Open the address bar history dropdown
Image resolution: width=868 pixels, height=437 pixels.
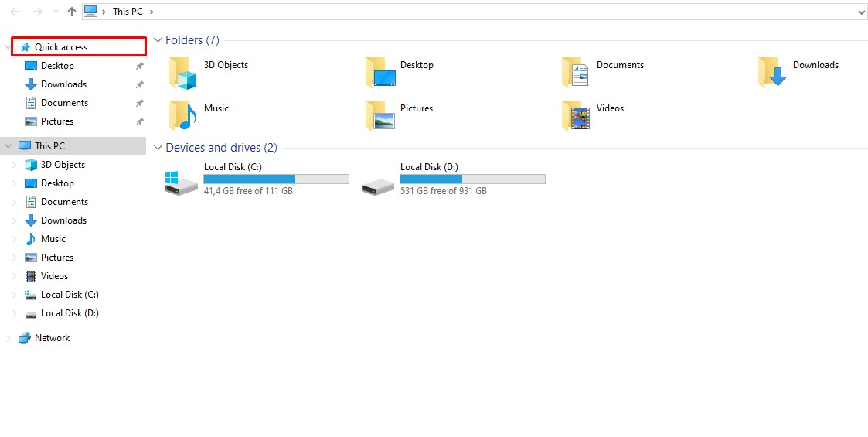(x=861, y=11)
